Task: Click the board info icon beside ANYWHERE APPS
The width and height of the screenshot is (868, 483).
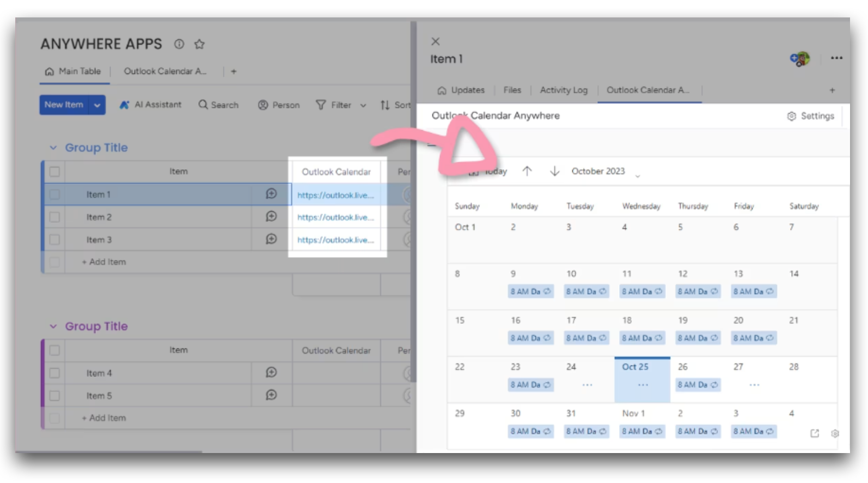Action: pyautogui.click(x=179, y=44)
